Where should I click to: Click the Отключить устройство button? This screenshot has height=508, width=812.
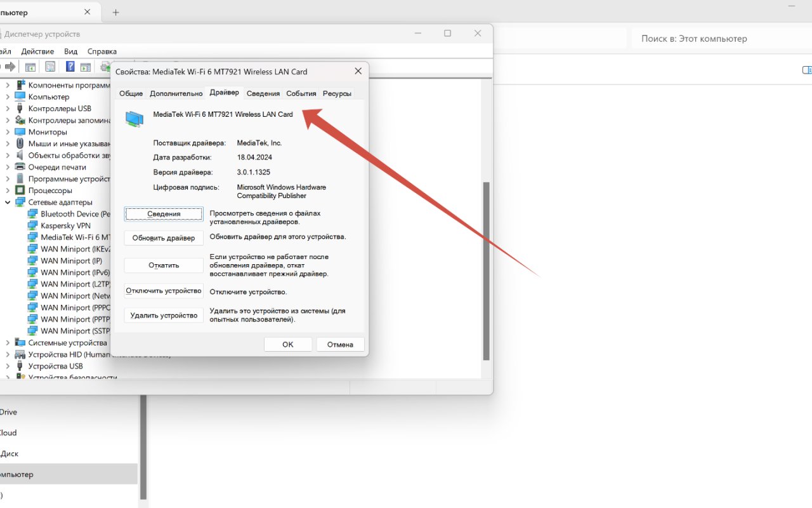(x=164, y=291)
